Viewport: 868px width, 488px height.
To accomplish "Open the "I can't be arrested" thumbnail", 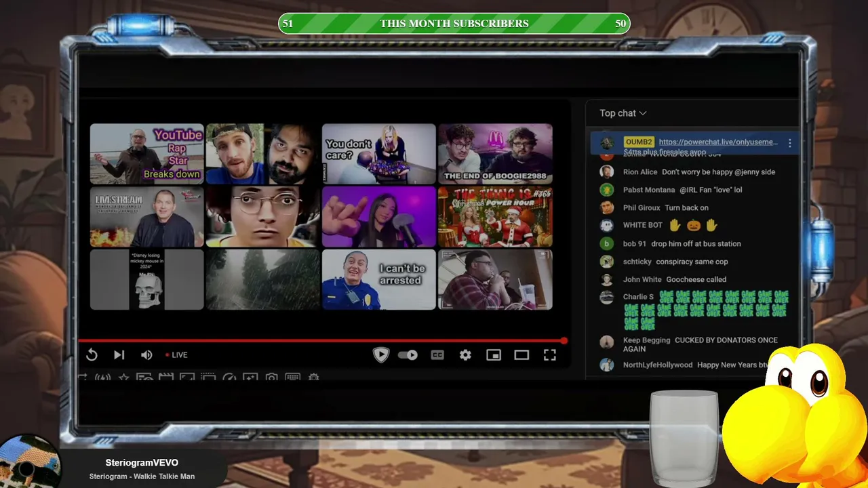I will pos(378,280).
